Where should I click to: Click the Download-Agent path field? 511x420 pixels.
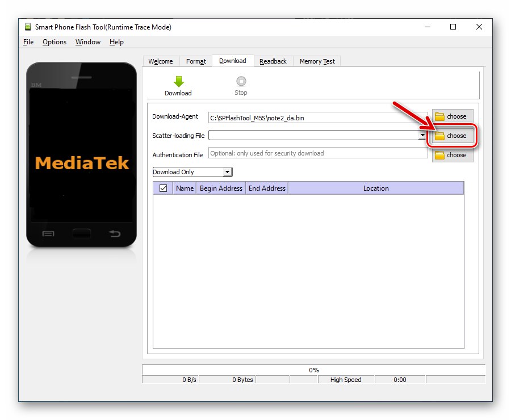(318, 117)
